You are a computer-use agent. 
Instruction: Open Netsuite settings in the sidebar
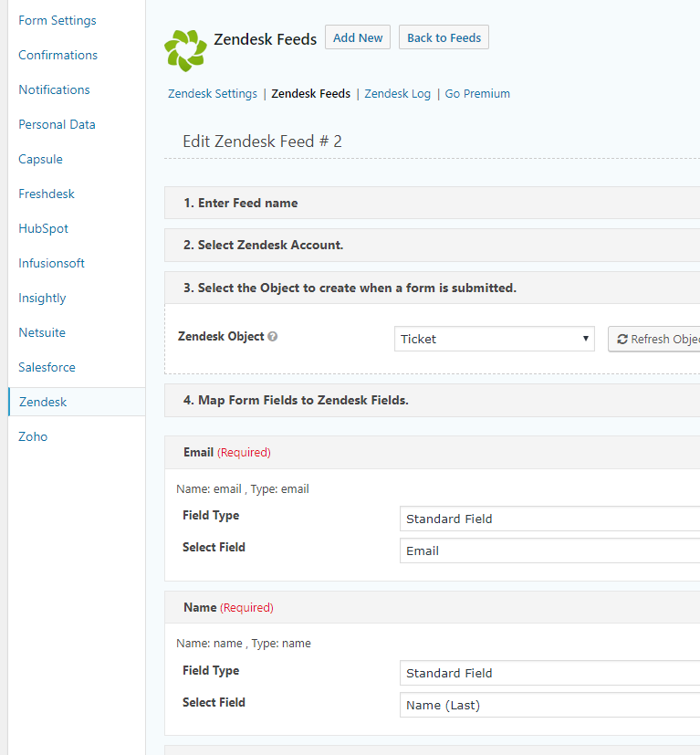(x=42, y=332)
